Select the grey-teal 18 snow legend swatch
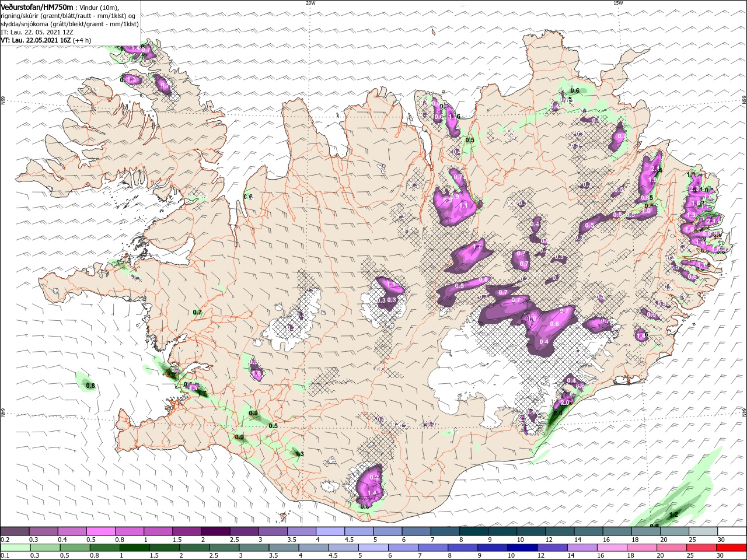The image size is (747, 560). tap(645, 531)
